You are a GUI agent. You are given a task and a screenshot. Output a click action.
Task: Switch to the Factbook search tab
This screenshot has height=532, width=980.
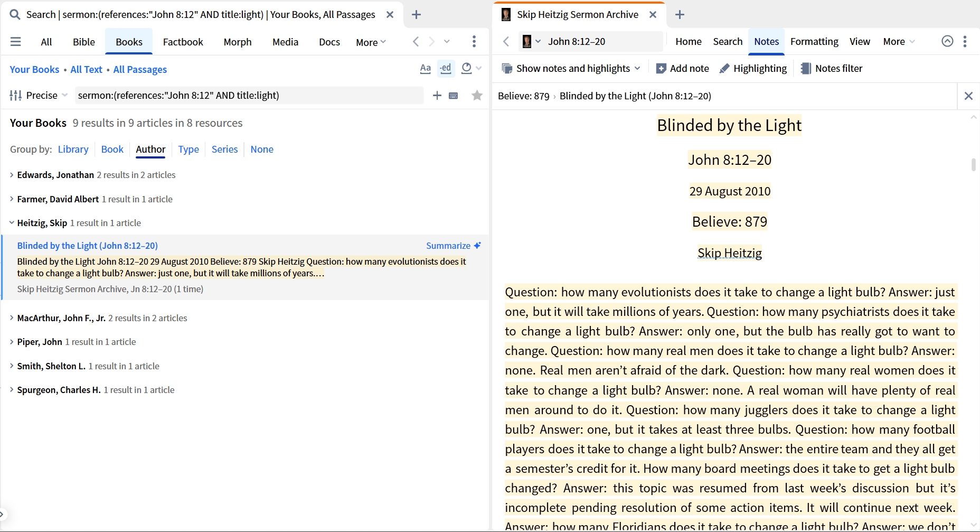coord(183,42)
